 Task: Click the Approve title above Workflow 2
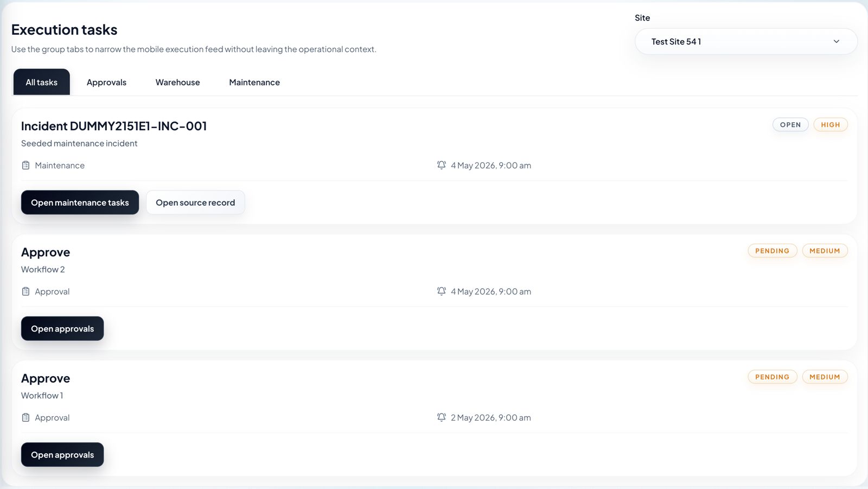point(46,252)
